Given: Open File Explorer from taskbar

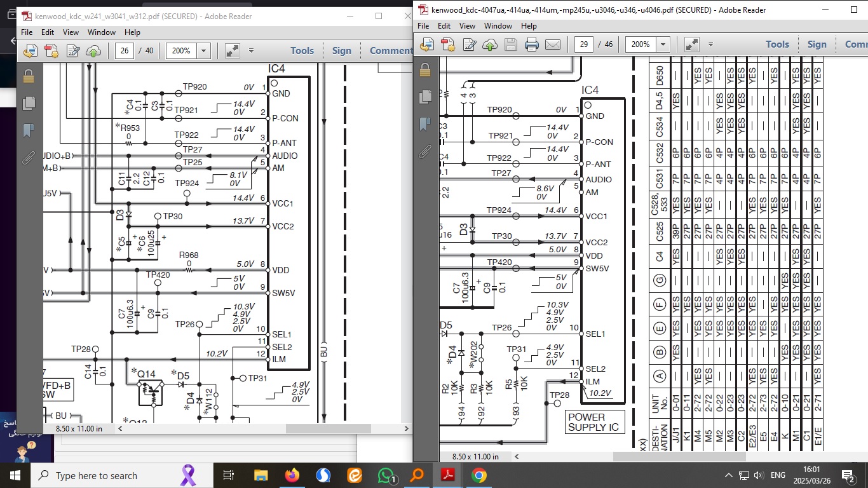Looking at the screenshot, I should (x=261, y=475).
